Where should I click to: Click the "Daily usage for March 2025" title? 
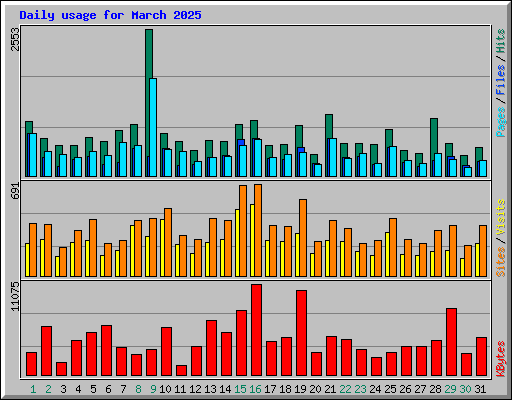(x=110, y=15)
